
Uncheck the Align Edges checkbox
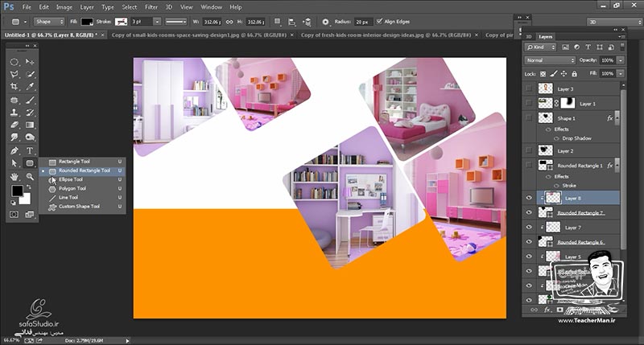(x=379, y=22)
